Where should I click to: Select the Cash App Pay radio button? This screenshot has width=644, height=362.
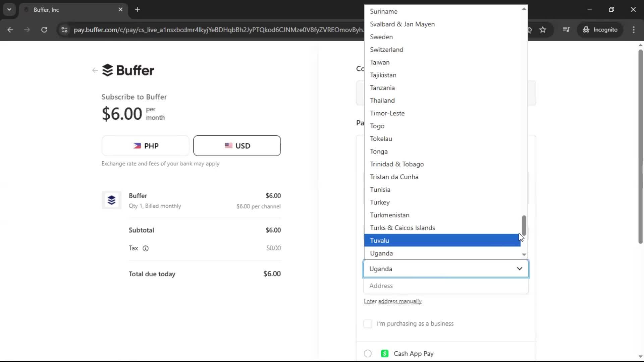(367, 353)
